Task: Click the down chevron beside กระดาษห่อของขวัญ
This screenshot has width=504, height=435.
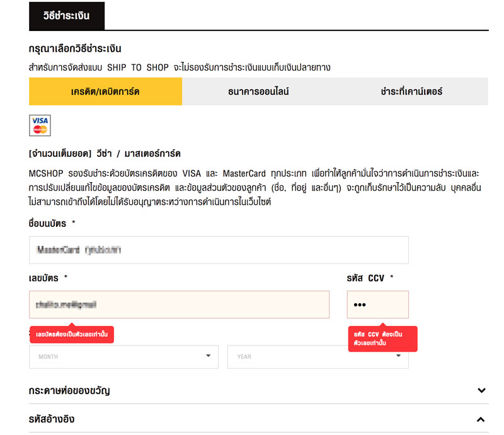Action: (482, 391)
